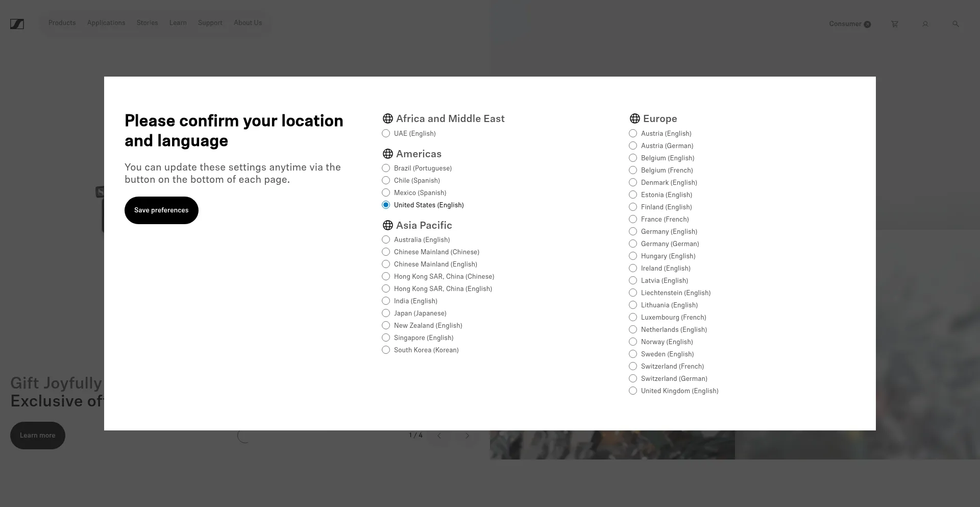Open the shopping cart icon
Viewport: 980px width, 507px height.
click(894, 24)
